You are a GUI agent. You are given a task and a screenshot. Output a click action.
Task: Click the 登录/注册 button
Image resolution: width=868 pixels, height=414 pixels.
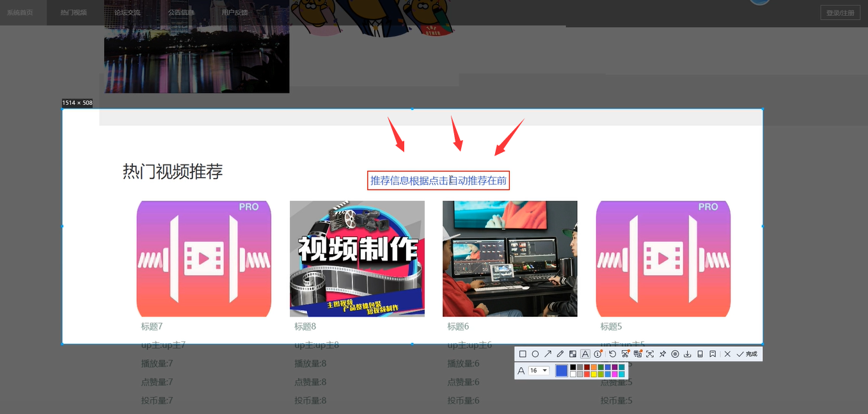coord(840,13)
